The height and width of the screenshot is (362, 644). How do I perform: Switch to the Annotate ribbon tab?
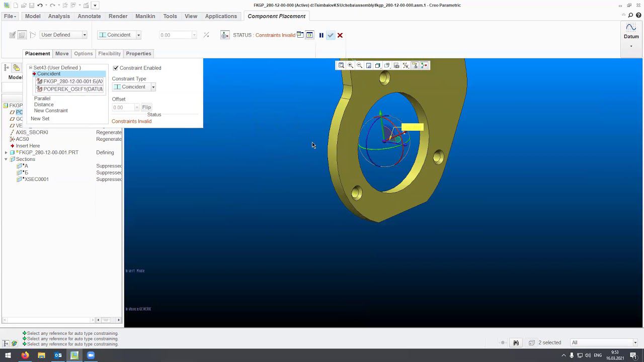click(89, 16)
